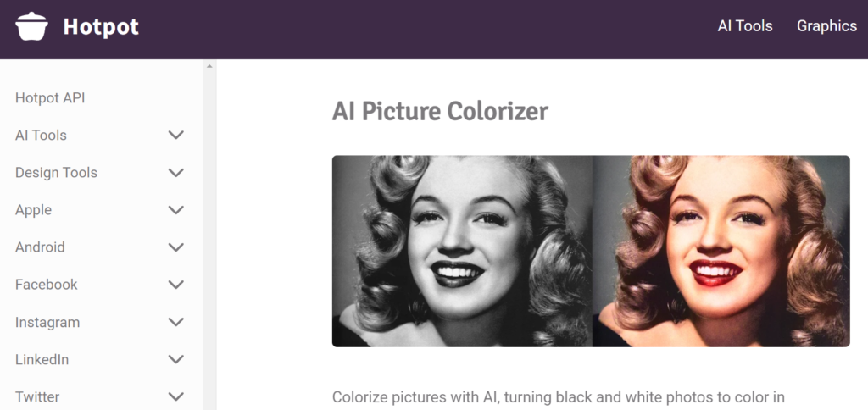Select the Instagram sidebar label
Viewport: 868px width, 410px height.
coord(47,323)
